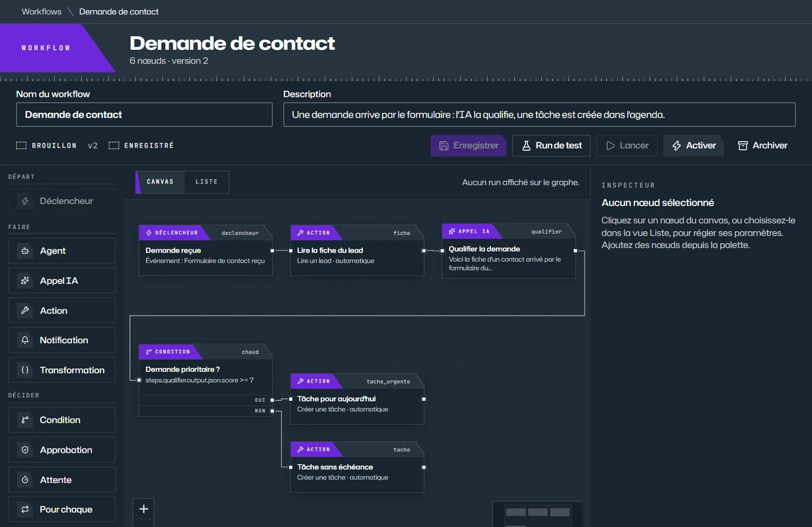Click the tache_urgente node identifier

[388, 381]
